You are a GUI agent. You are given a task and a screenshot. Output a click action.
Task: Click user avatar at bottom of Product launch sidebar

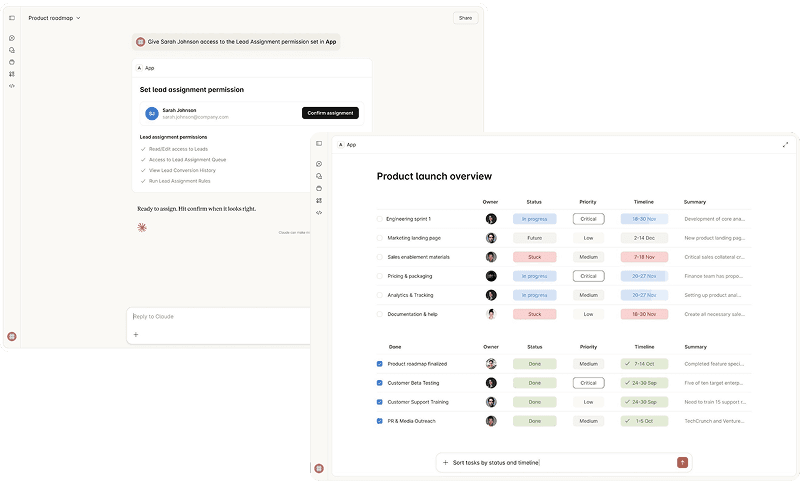tap(319, 468)
